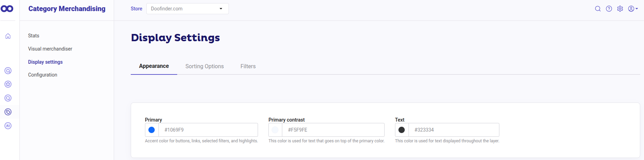644x160 pixels.
Task: Click the Text color hex input field
Action: [454, 130]
